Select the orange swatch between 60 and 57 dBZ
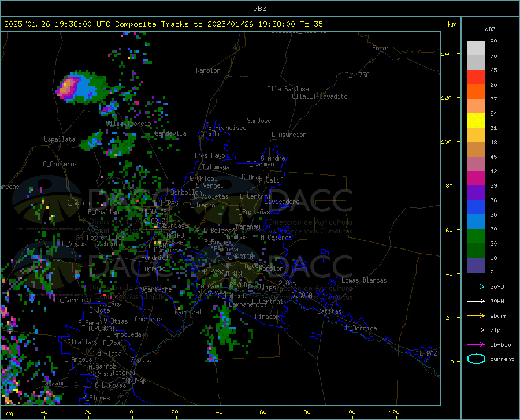The width and height of the screenshot is (520, 420). click(x=476, y=92)
